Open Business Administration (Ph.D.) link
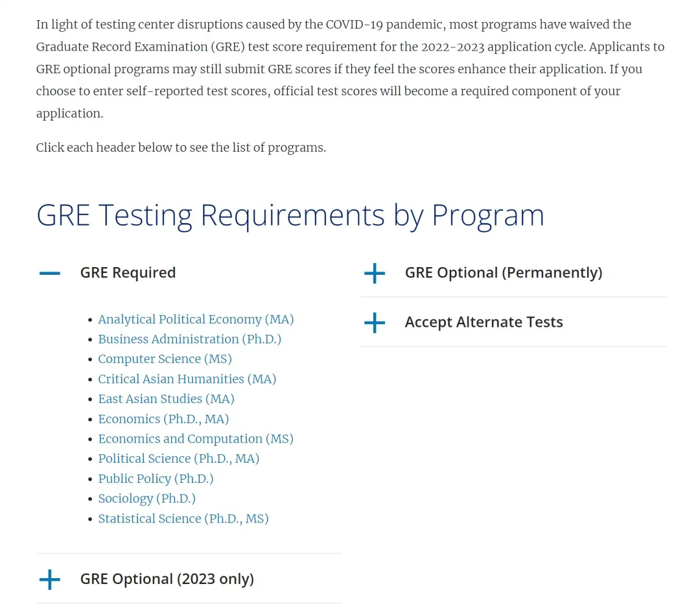Screen dimensions: 700x606 pyautogui.click(x=189, y=340)
